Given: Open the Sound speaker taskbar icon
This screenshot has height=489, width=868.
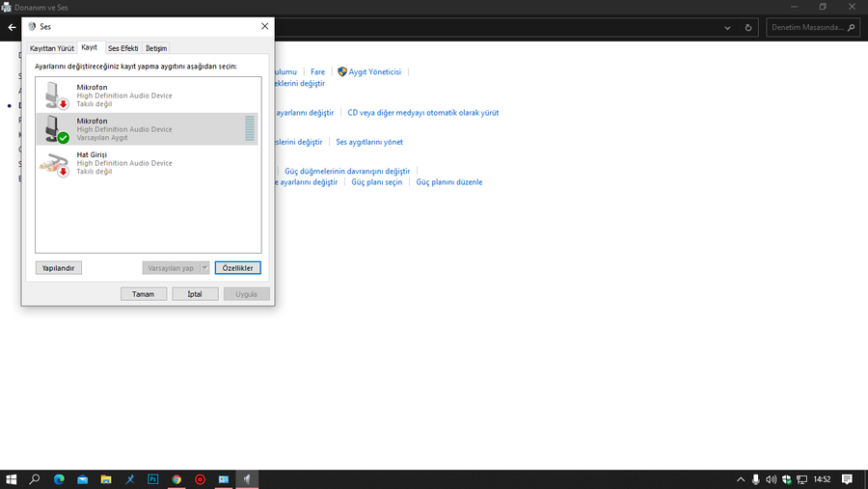Looking at the screenshot, I should (x=247, y=479).
